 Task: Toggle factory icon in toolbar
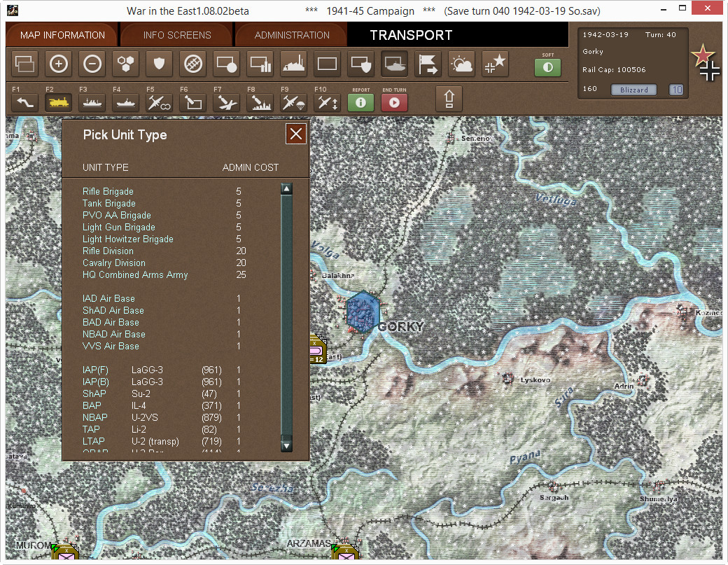pos(294,64)
